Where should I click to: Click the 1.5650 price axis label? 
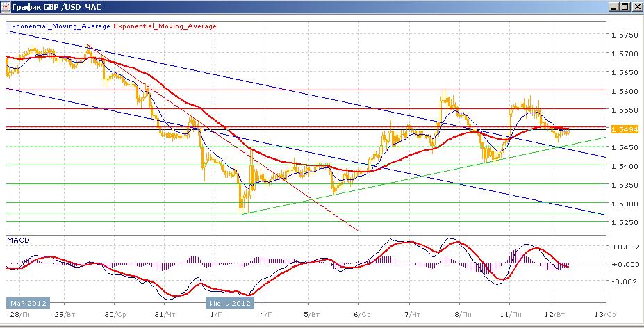pyautogui.click(x=625, y=73)
